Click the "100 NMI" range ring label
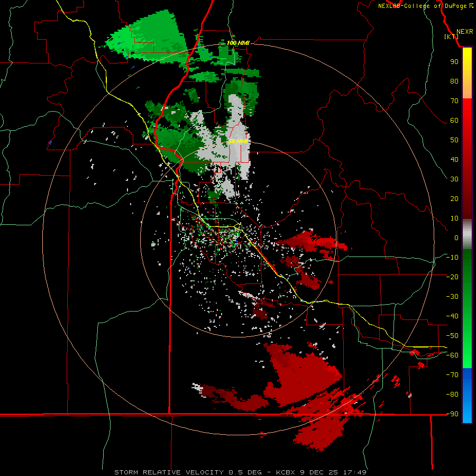Viewport: 476px width, 476px height. click(238, 43)
